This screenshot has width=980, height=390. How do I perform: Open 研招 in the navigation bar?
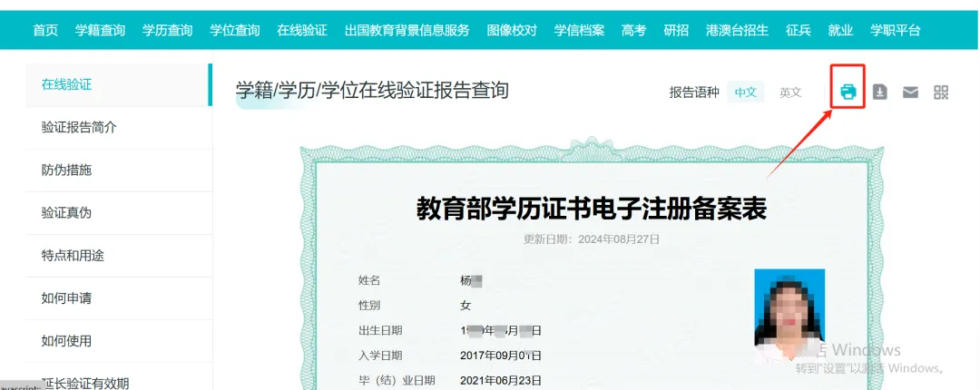click(x=676, y=30)
